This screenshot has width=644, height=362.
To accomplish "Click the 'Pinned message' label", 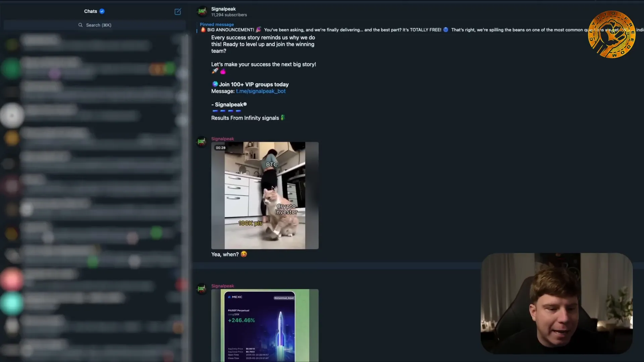I will point(217,24).
